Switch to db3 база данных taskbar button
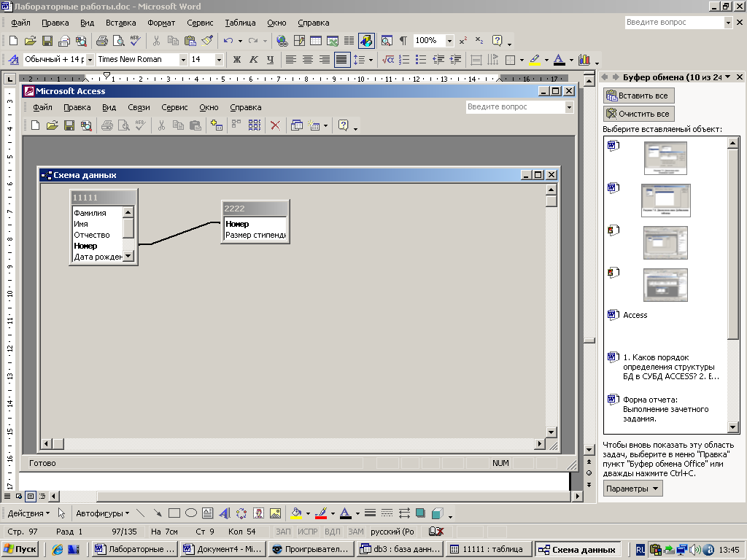Viewport: 747px width, 560px height. 400,549
